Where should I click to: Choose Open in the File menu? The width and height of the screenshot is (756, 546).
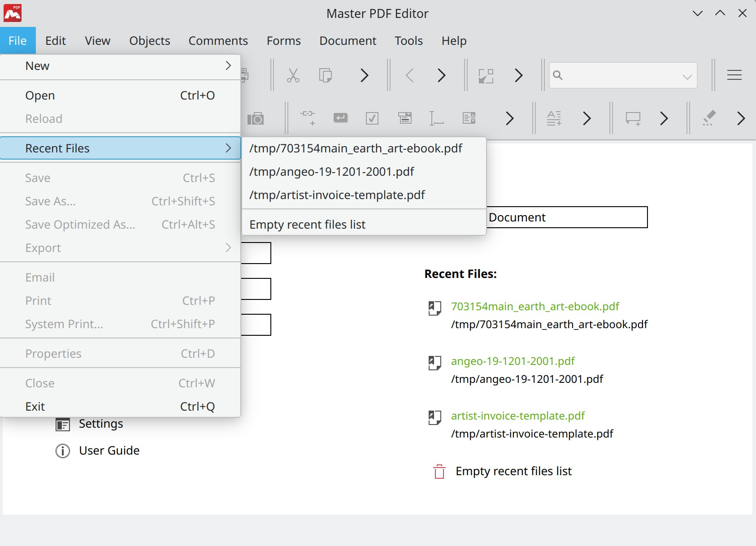pos(120,95)
